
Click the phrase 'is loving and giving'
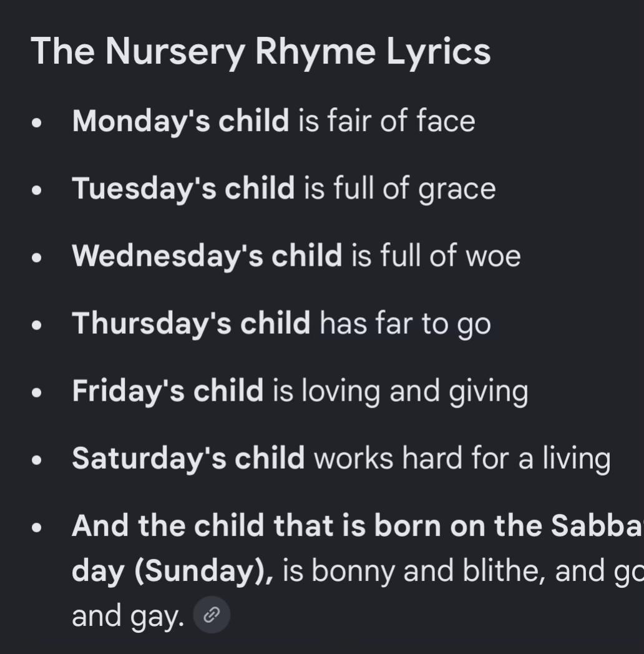point(401,391)
